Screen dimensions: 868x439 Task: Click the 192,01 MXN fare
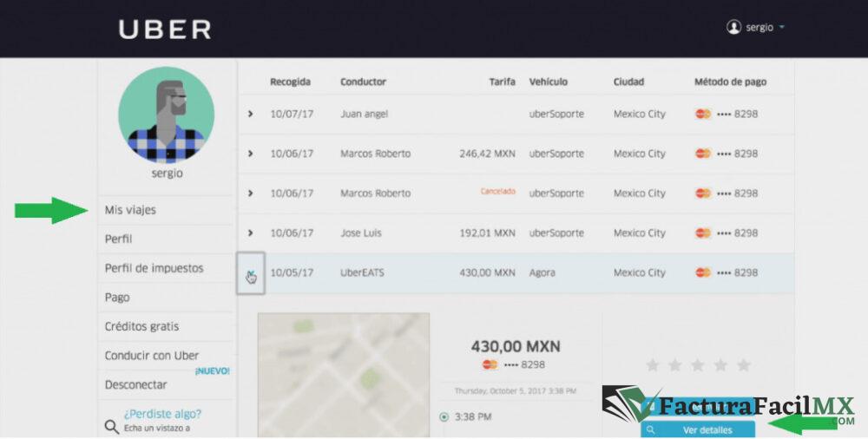487,233
